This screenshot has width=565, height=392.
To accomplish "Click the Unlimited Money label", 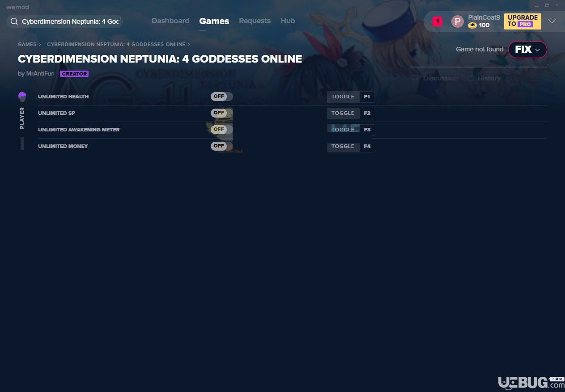I will click(63, 146).
